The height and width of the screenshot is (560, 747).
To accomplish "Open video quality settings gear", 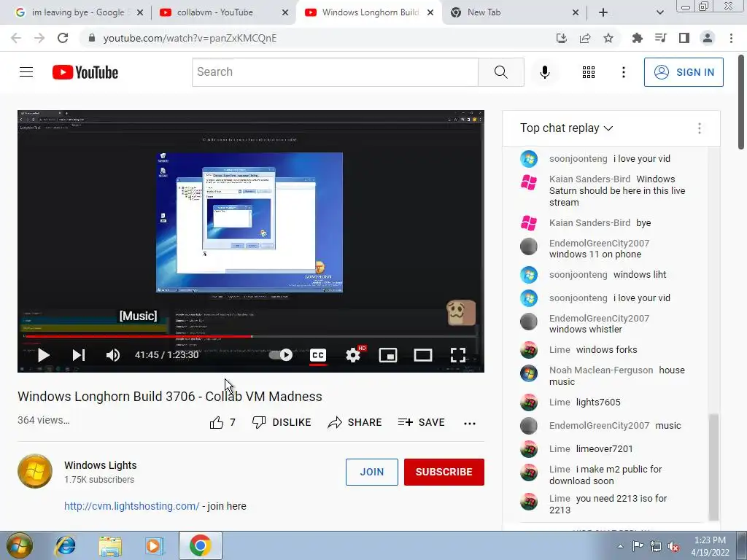I will (x=353, y=355).
